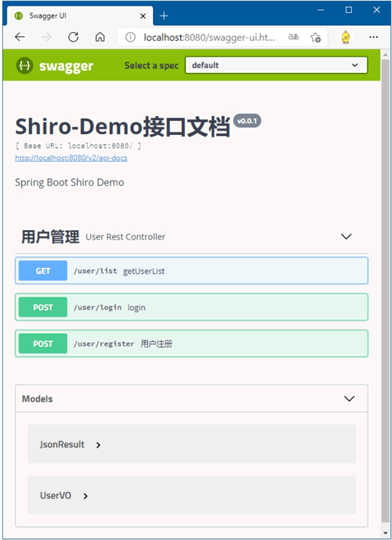Collapse the User Rest Controller section

(x=346, y=236)
